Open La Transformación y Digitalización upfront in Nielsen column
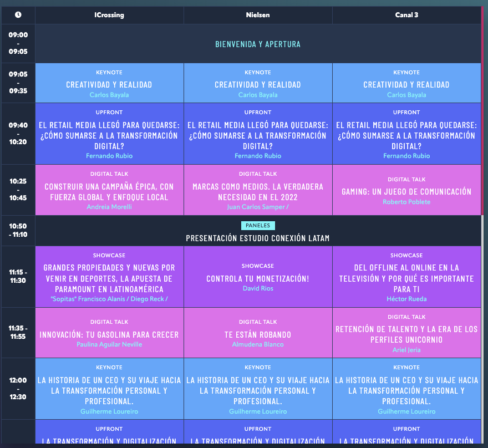 tap(258, 432)
